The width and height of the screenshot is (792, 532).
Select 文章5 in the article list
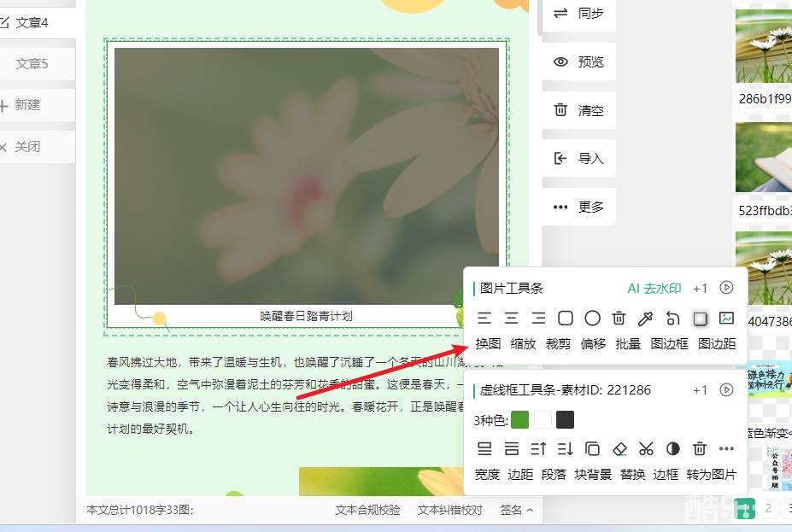coord(32,63)
